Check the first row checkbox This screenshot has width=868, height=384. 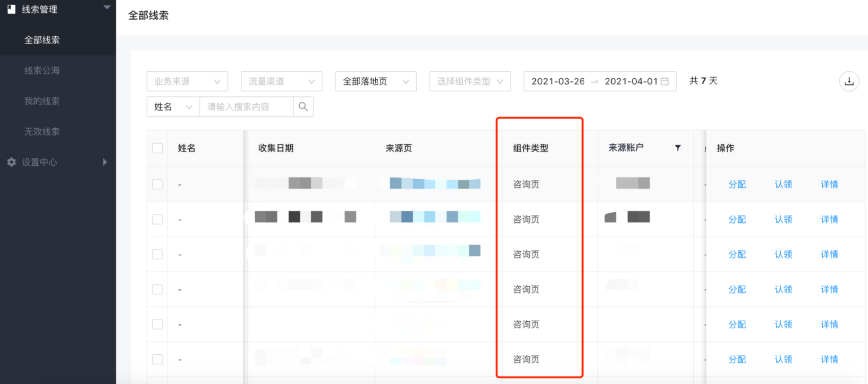(x=157, y=184)
